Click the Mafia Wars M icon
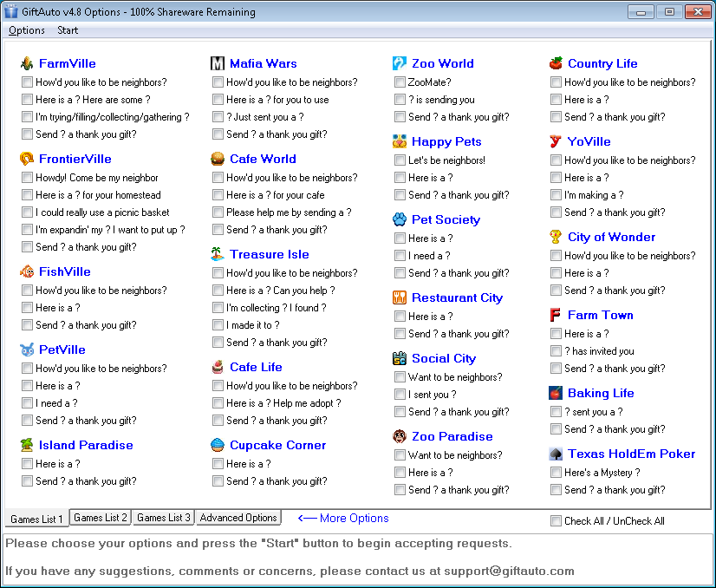Viewport: 716px width, 588px height. point(218,63)
